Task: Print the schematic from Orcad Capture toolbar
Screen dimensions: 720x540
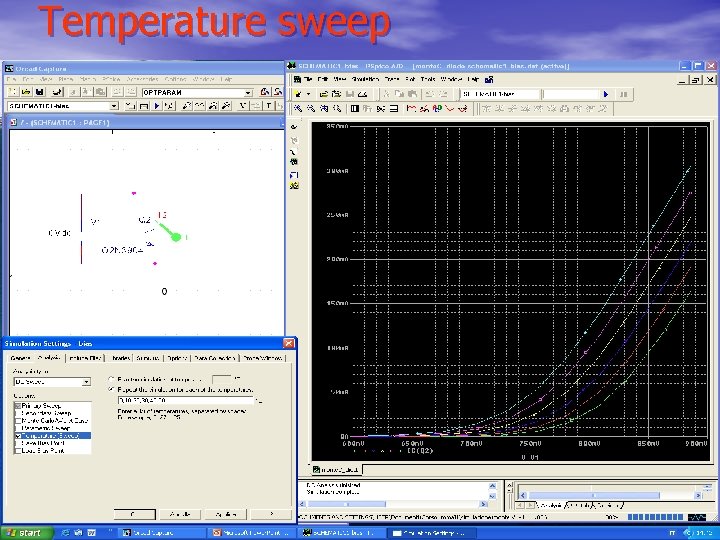Action: [x=58, y=92]
